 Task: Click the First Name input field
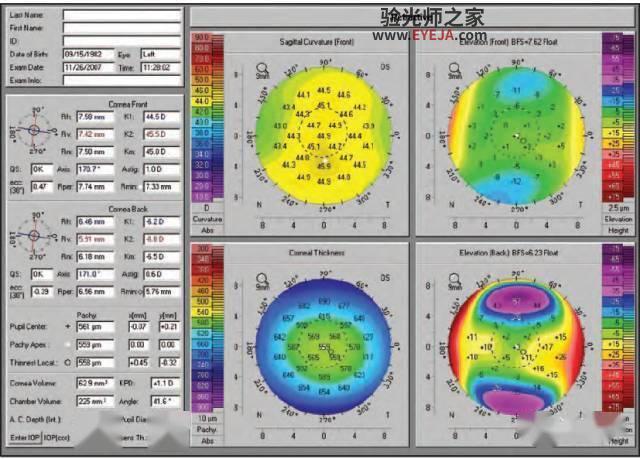coord(121,28)
